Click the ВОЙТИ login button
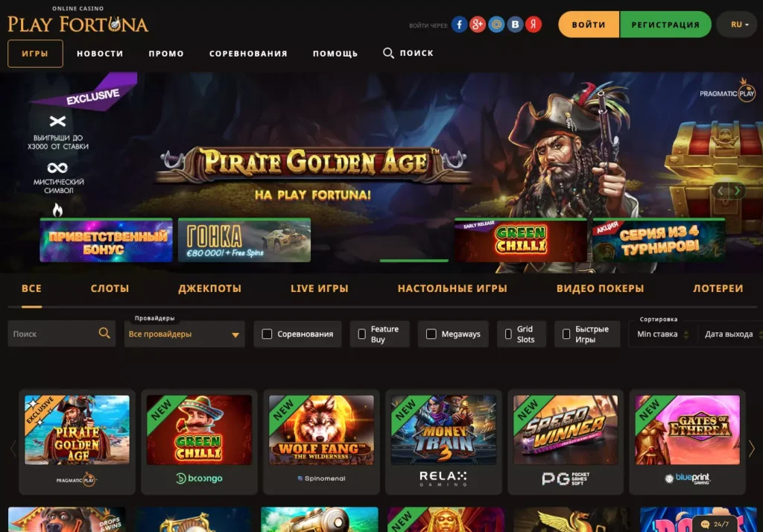The width and height of the screenshot is (763, 532). click(589, 25)
